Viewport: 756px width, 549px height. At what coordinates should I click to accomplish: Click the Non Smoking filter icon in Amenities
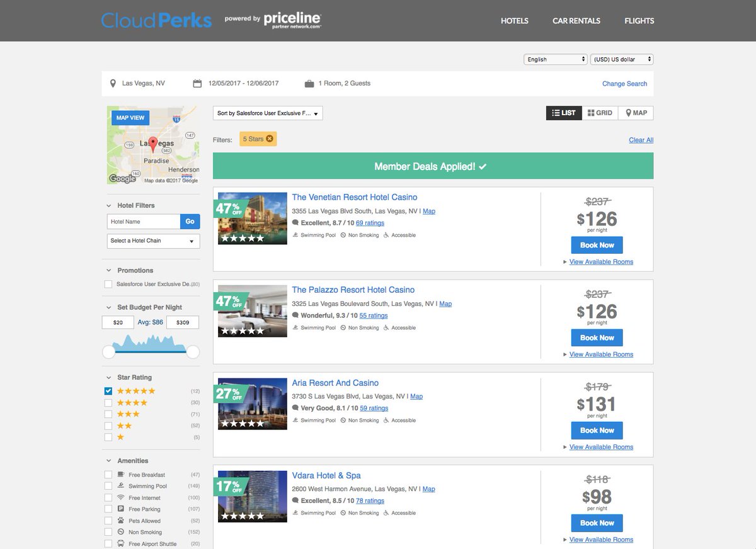click(121, 532)
